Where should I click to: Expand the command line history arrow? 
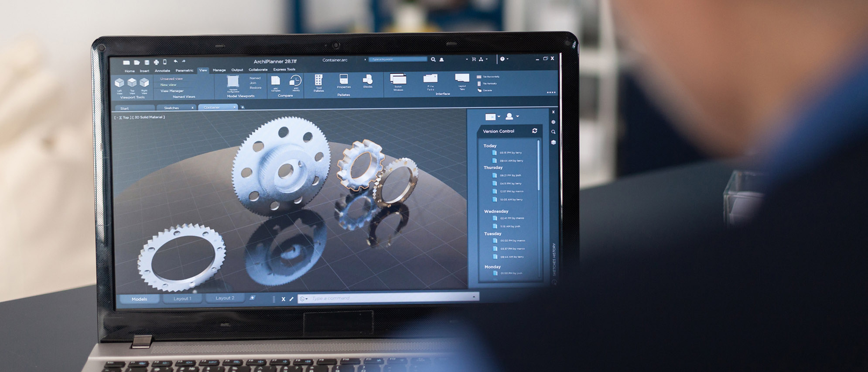(x=474, y=296)
